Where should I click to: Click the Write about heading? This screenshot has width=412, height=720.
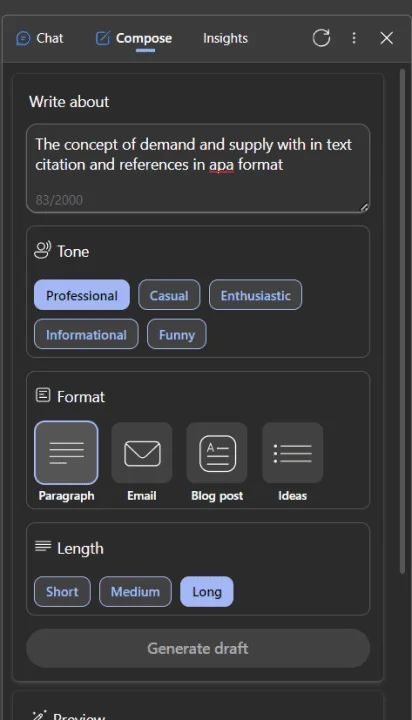tap(69, 101)
